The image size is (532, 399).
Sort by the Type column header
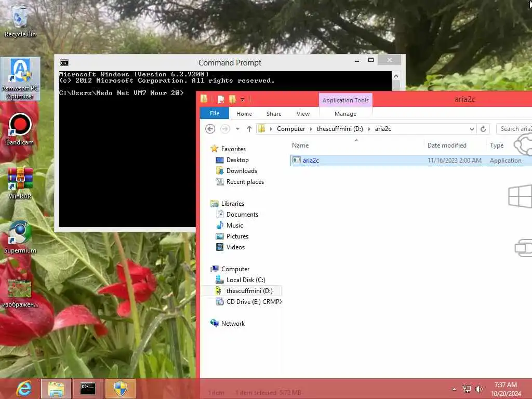point(497,145)
